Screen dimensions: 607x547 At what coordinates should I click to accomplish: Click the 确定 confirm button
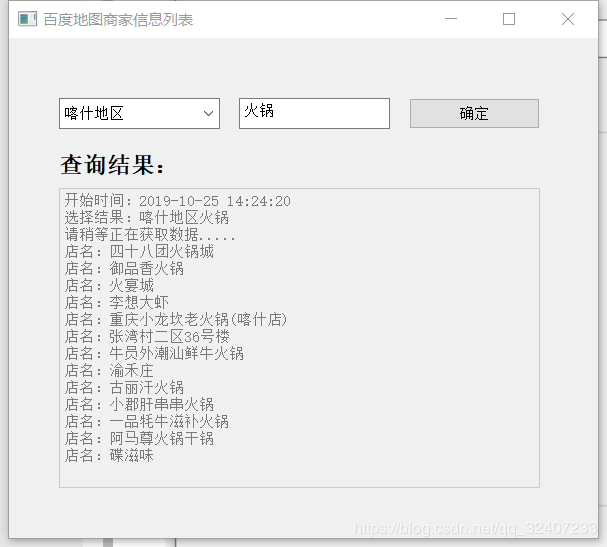(474, 113)
